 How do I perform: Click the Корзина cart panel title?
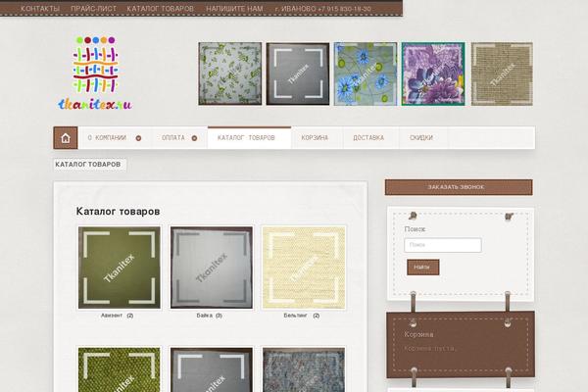point(418,334)
